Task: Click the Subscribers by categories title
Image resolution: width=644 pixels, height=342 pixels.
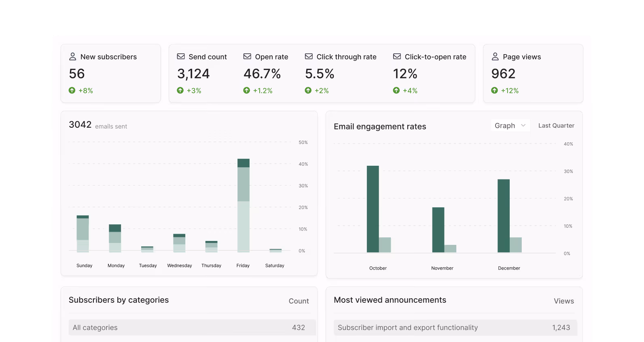Action: click(119, 300)
